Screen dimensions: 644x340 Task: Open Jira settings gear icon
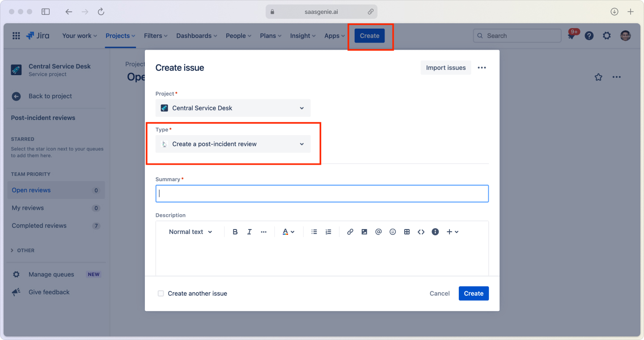pyautogui.click(x=606, y=36)
